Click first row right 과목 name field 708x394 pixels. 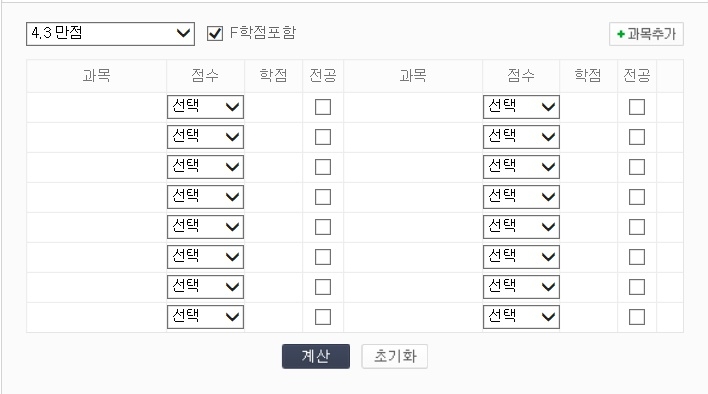[x=413, y=107]
